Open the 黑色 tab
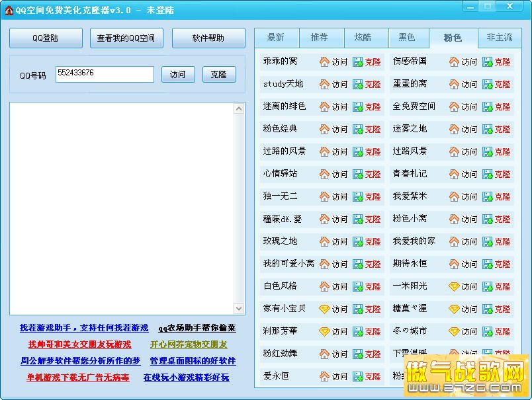This screenshot has width=532, height=400. 408,38
